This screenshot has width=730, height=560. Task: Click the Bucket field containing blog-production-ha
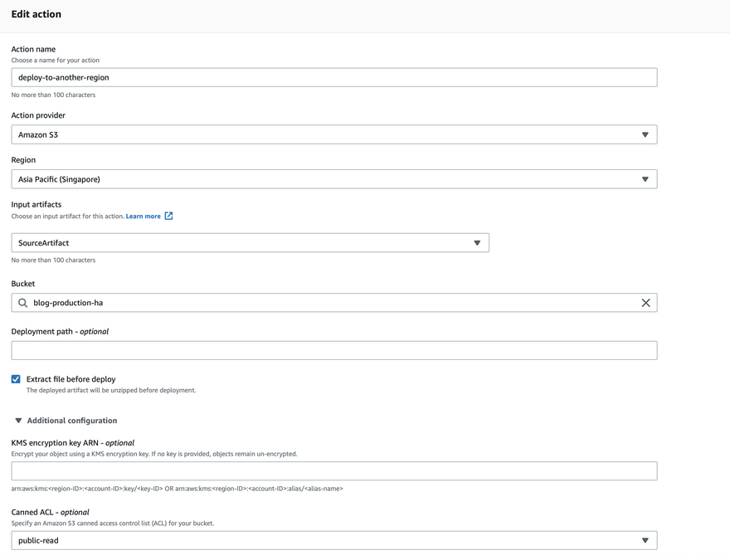coord(333,303)
